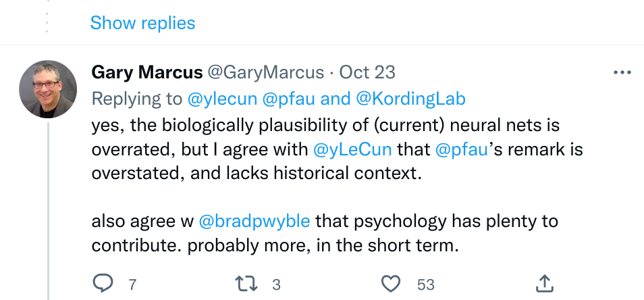
Task: Click the reply count of 7
Action: point(132,284)
